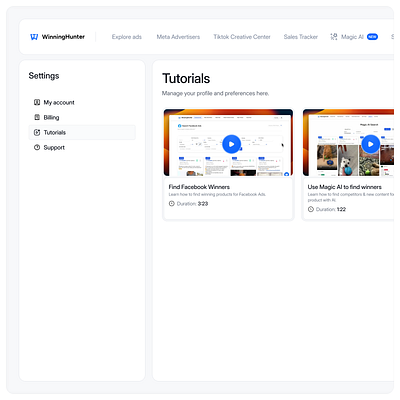Click the Find Facebook Winners title
The width and height of the screenshot is (400, 400).
[199, 187]
